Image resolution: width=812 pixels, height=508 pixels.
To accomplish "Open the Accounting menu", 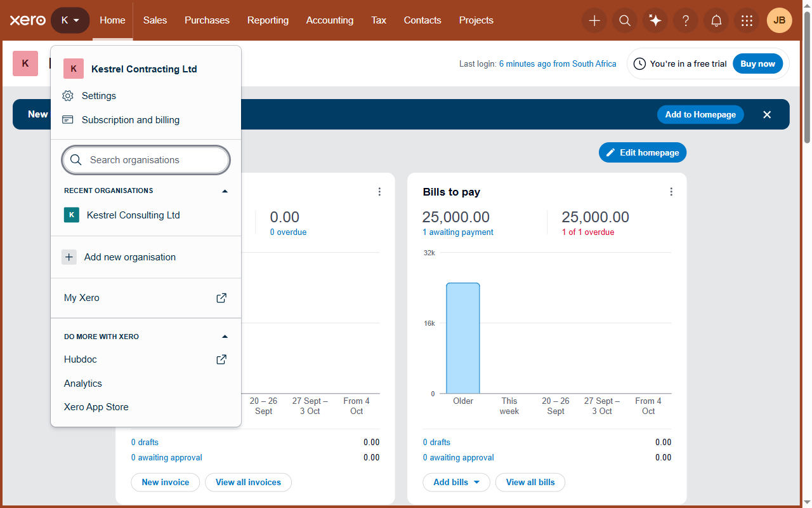I will [x=330, y=20].
